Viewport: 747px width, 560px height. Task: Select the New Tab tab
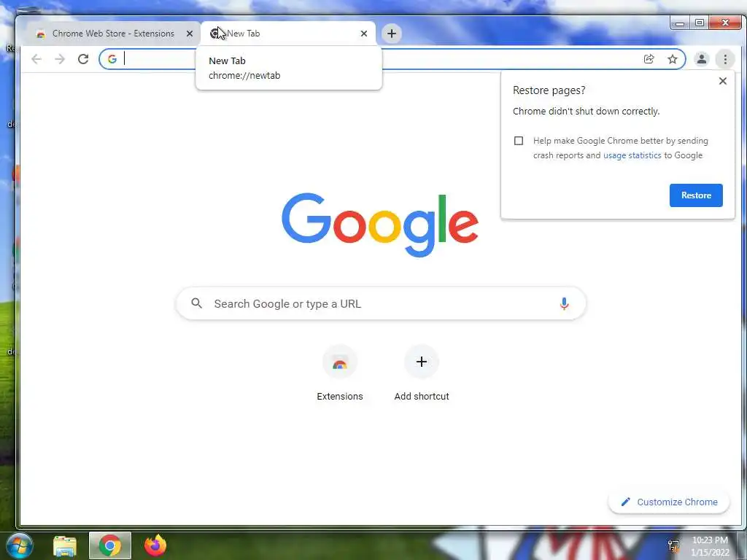click(x=288, y=34)
